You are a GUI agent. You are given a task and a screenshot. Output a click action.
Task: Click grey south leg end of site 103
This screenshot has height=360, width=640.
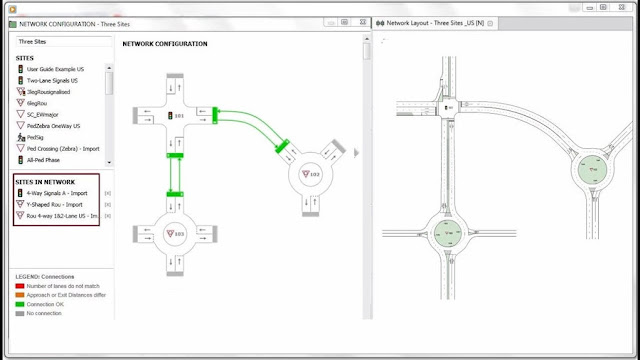[175, 274]
